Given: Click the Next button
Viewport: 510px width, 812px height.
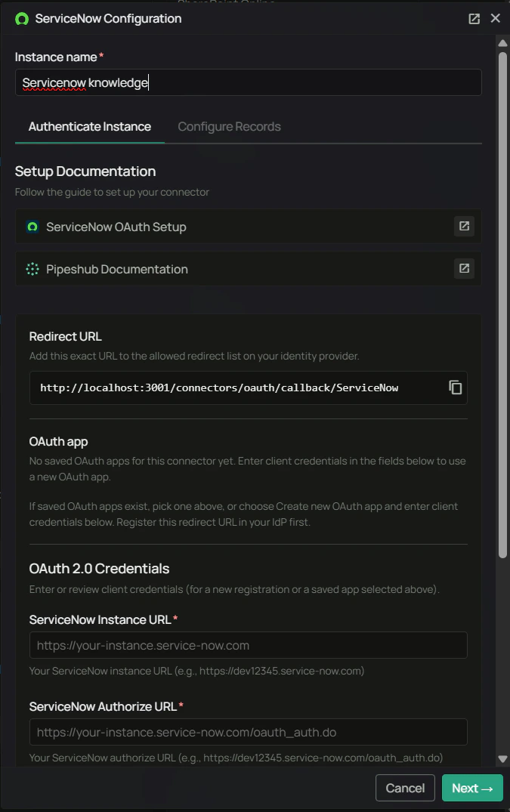Looking at the screenshot, I should [472, 788].
